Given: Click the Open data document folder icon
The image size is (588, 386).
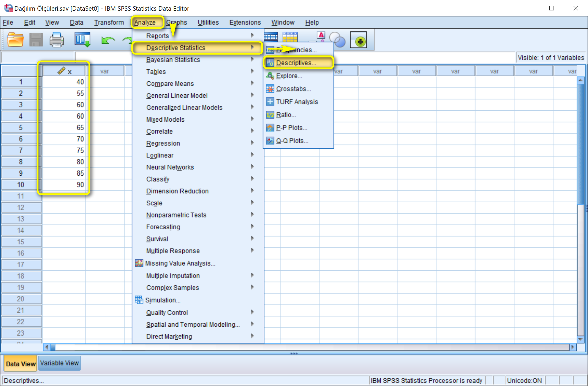Looking at the screenshot, I should point(15,40).
